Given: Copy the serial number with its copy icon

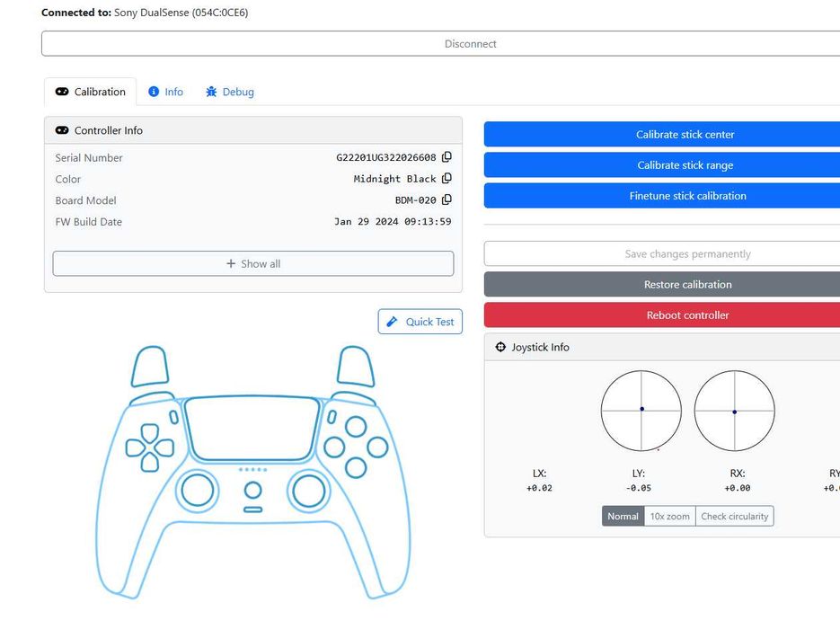Looking at the screenshot, I should coord(447,157).
